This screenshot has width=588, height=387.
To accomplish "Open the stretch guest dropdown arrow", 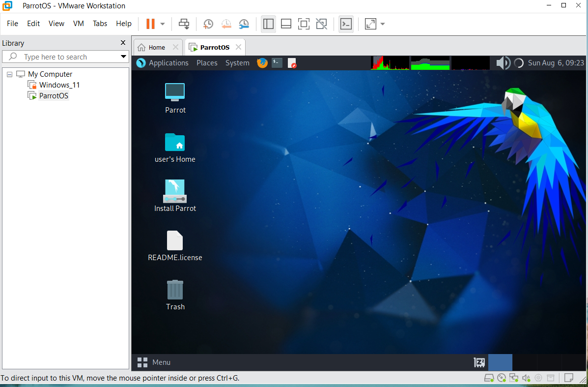I will pyautogui.click(x=383, y=24).
